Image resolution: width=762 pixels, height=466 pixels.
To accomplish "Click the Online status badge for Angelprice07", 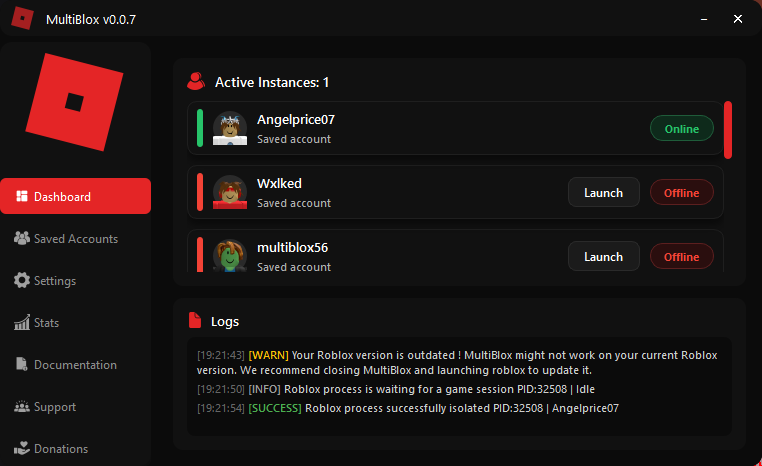I will pyautogui.click(x=682, y=128).
